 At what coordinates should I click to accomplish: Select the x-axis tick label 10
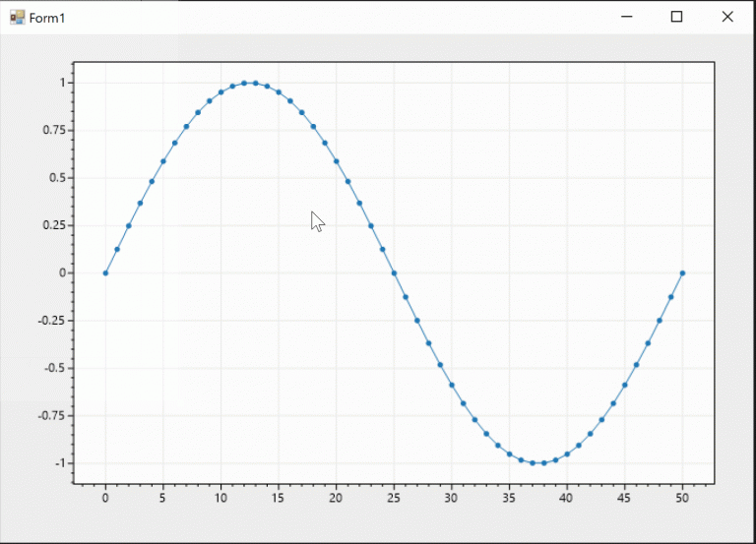click(x=220, y=499)
